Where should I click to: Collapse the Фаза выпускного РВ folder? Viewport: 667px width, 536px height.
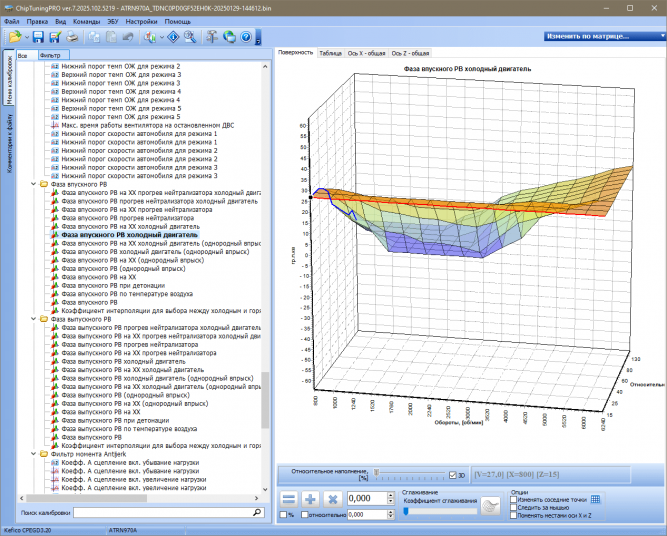click(x=33, y=319)
